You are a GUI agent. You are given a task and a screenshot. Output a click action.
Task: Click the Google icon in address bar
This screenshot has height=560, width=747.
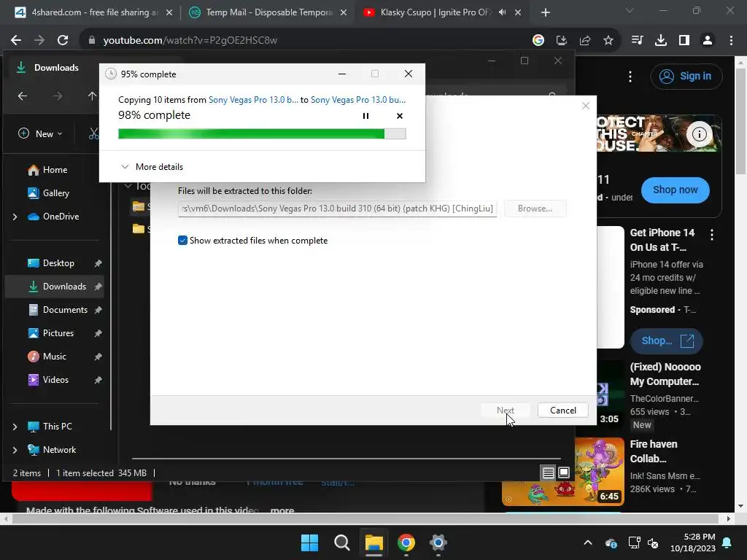coord(538,41)
